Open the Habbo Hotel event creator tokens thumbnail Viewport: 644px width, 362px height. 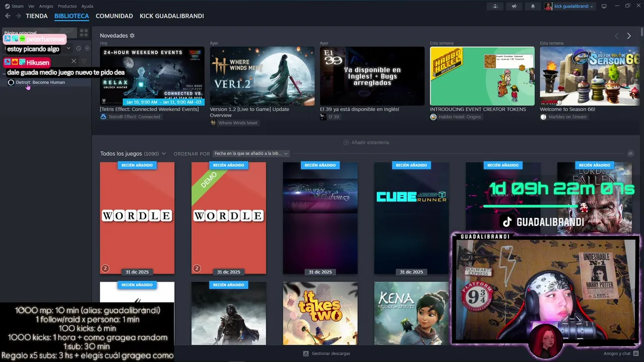point(482,76)
